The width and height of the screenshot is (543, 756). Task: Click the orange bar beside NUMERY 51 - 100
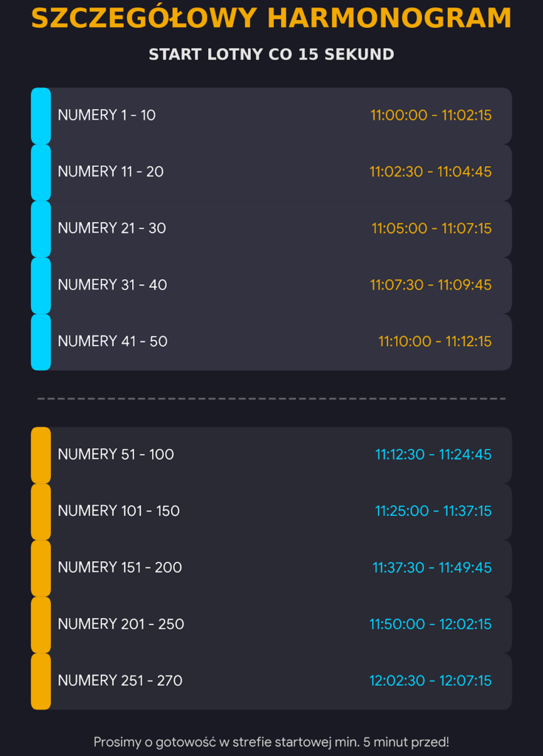(x=41, y=455)
